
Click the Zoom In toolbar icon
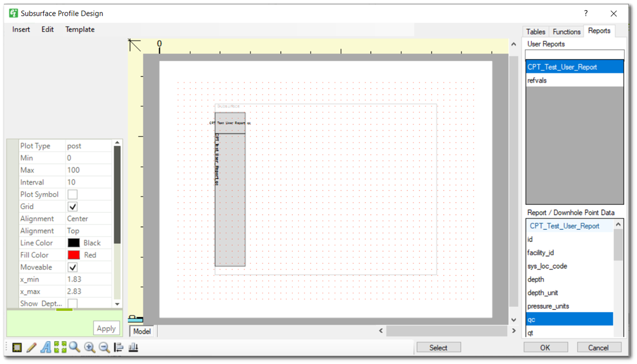click(x=90, y=347)
